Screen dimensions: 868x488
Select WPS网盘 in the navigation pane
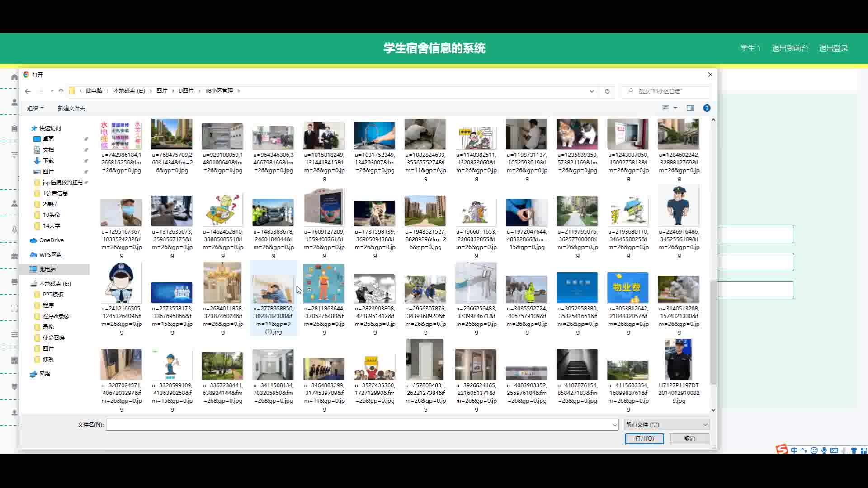tap(50, 255)
